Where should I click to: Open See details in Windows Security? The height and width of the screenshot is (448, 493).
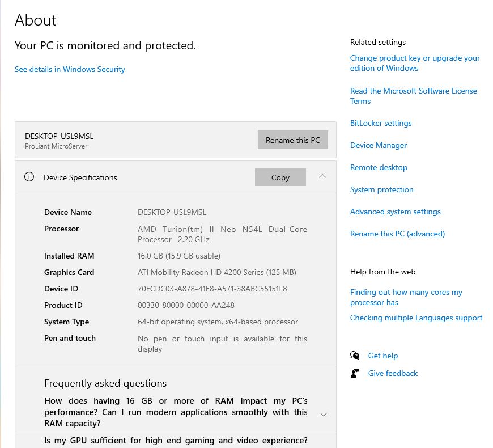tap(70, 69)
